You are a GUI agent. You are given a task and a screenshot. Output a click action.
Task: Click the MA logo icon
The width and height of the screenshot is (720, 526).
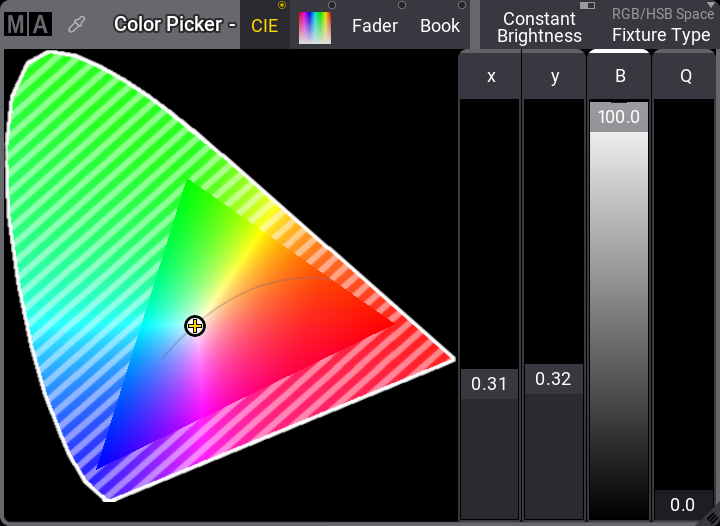(27, 25)
